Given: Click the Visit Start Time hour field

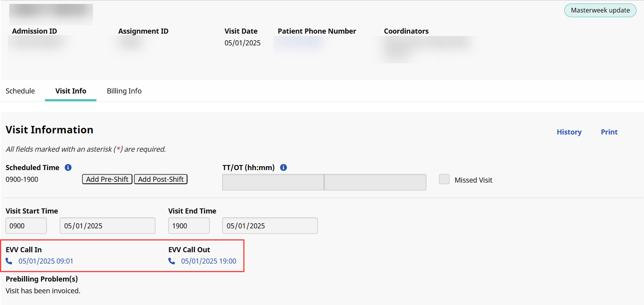Looking at the screenshot, I should click(x=26, y=226).
